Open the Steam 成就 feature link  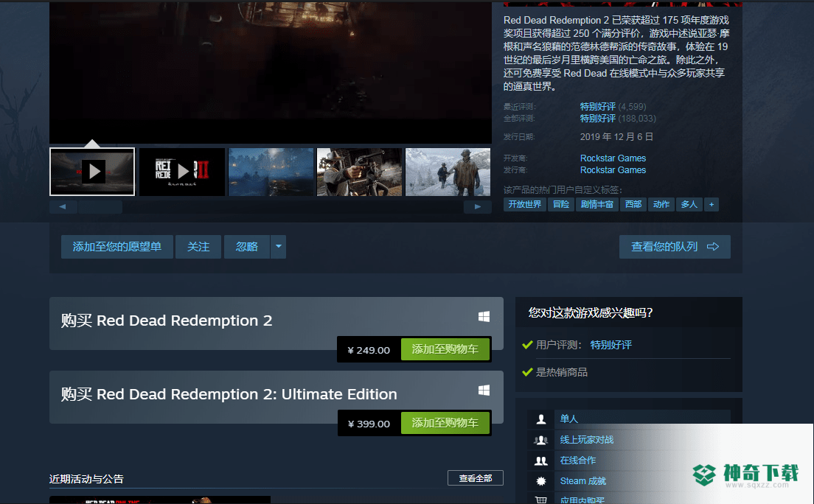point(583,481)
